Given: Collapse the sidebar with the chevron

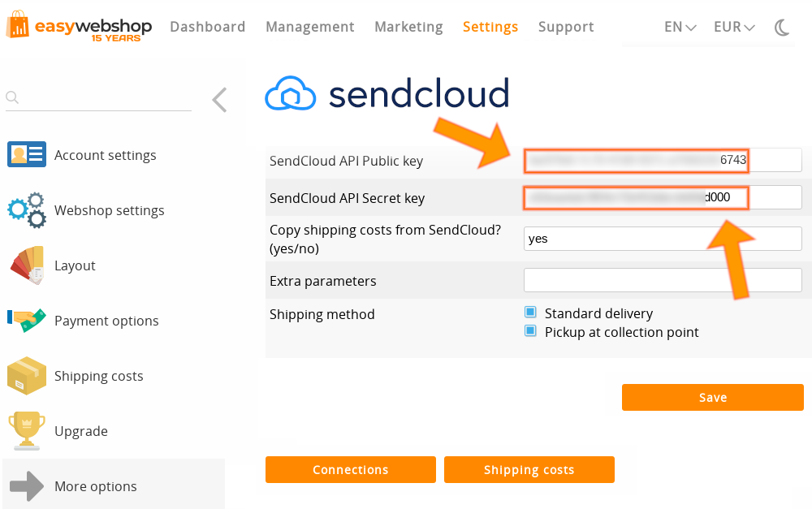Looking at the screenshot, I should tap(219, 100).
